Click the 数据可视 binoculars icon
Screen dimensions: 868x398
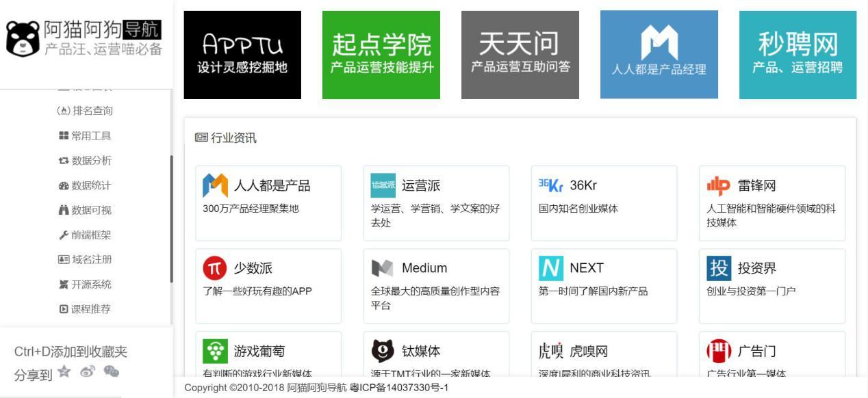coord(64,210)
